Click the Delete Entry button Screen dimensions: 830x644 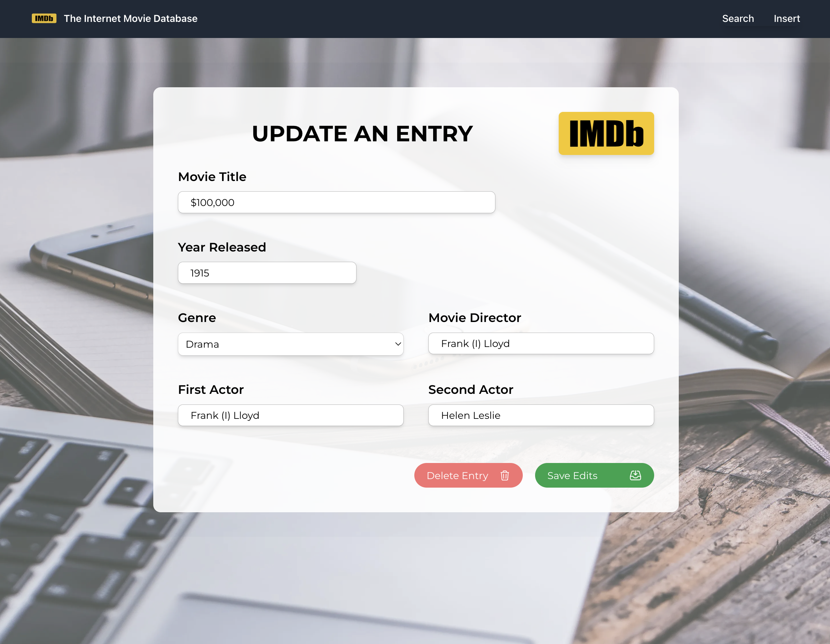(468, 475)
